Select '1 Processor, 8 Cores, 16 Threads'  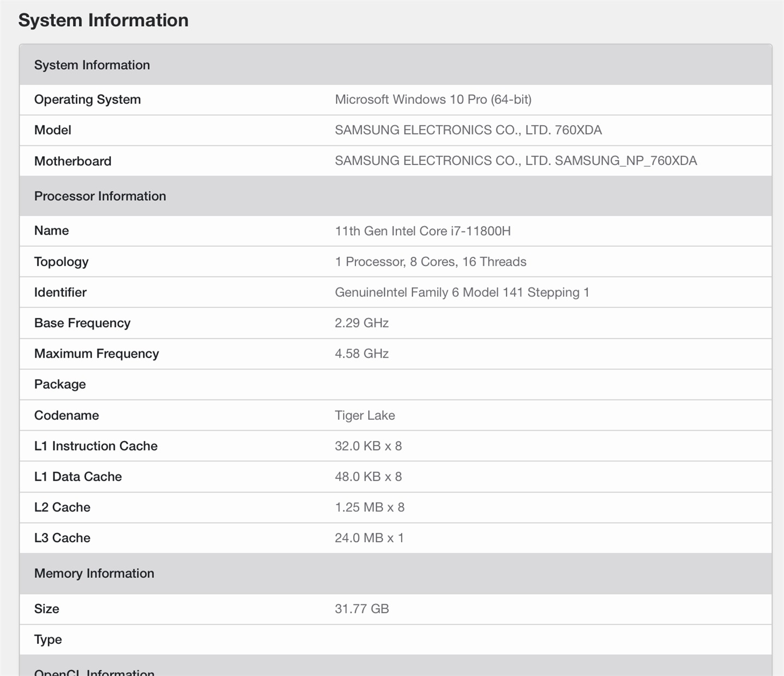[431, 262]
